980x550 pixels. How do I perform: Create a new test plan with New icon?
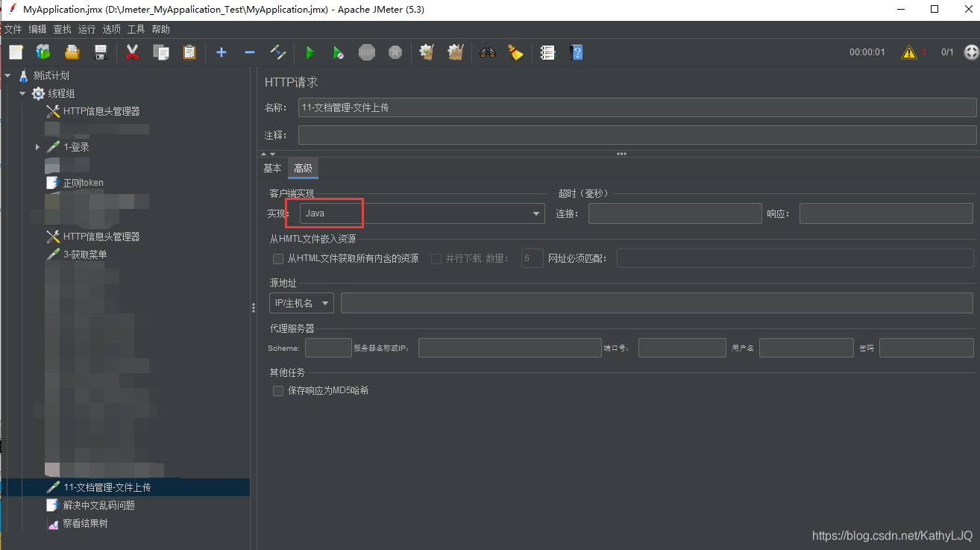point(16,52)
